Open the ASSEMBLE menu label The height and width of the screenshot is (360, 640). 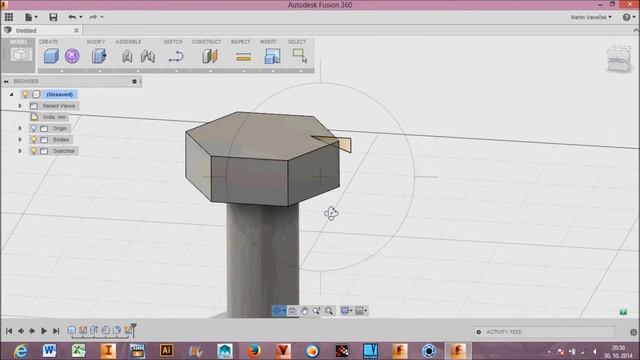point(128,42)
